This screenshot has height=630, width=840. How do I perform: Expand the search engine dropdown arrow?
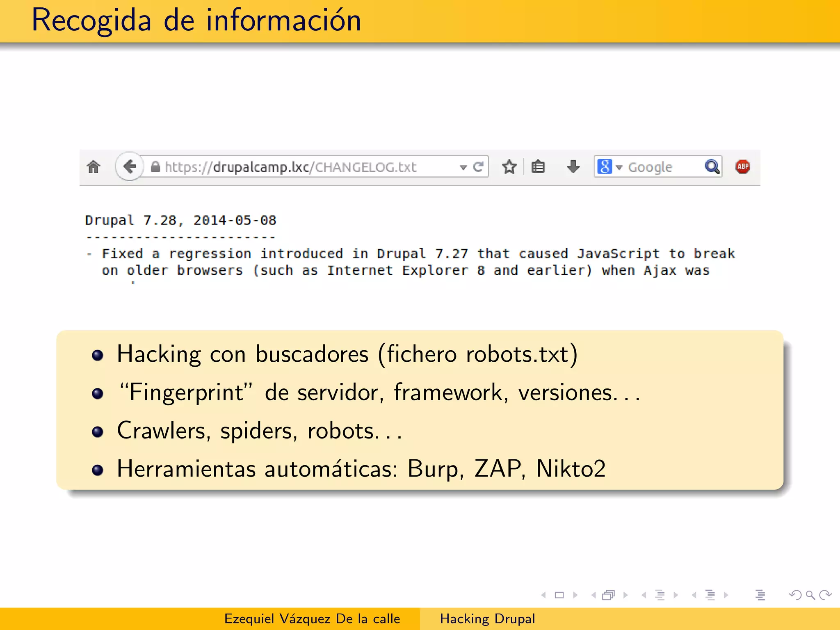point(619,168)
